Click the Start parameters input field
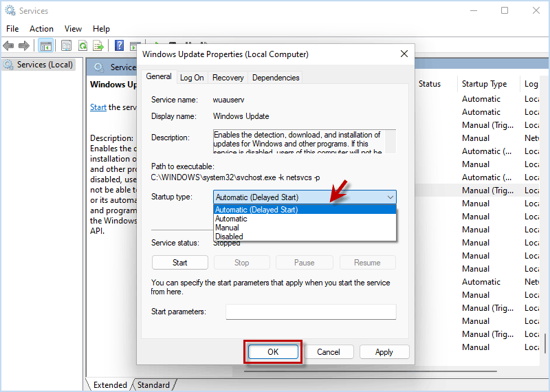550x392 pixels. (x=311, y=312)
